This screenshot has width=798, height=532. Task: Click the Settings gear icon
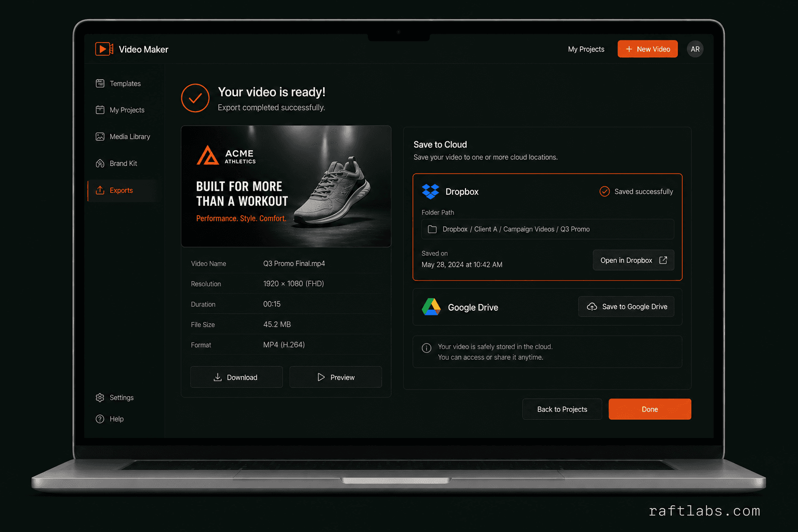click(x=100, y=397)
